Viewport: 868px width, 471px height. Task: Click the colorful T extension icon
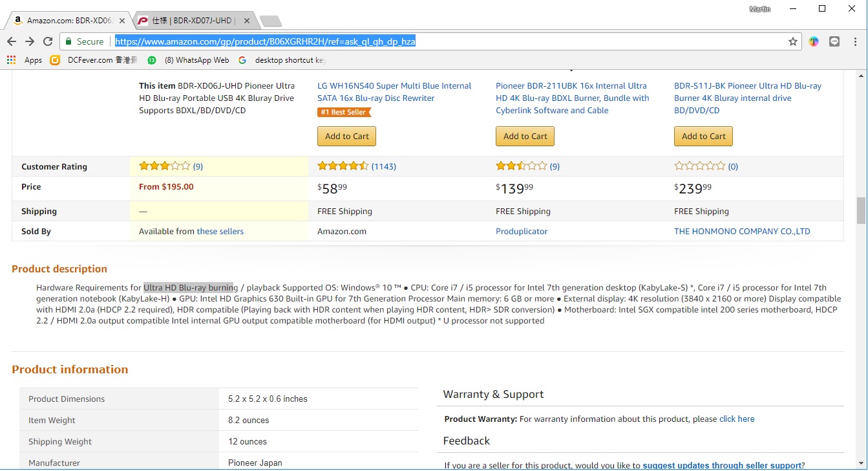(814, 41)
